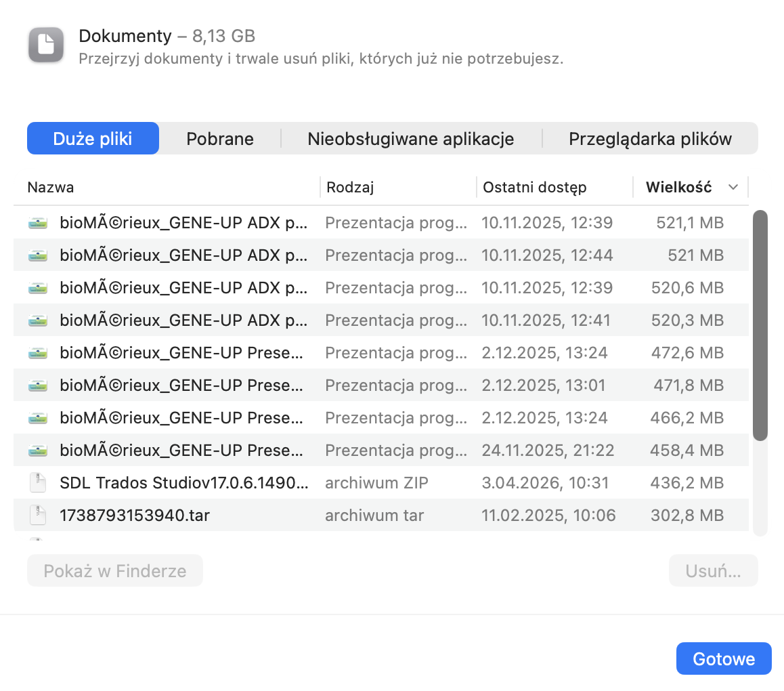Screen dimensions: 784x691
Task: Click the Usuń… button
Action: 714,570
